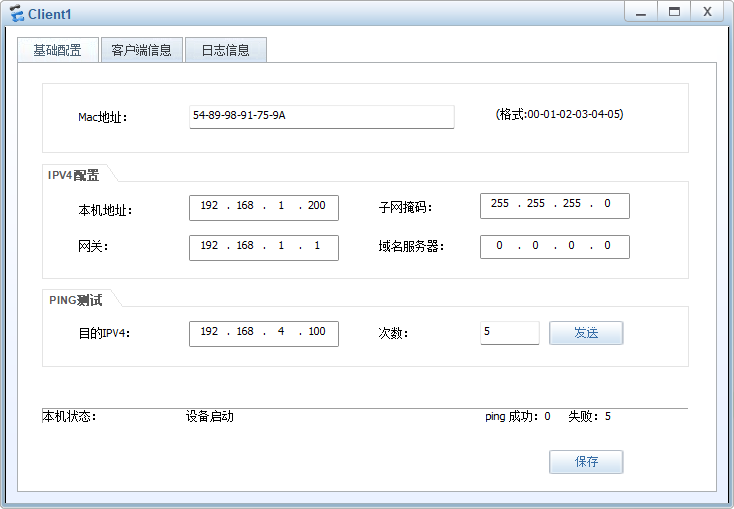
Task: Click the MAC format hint text
Action: point(559,114)
